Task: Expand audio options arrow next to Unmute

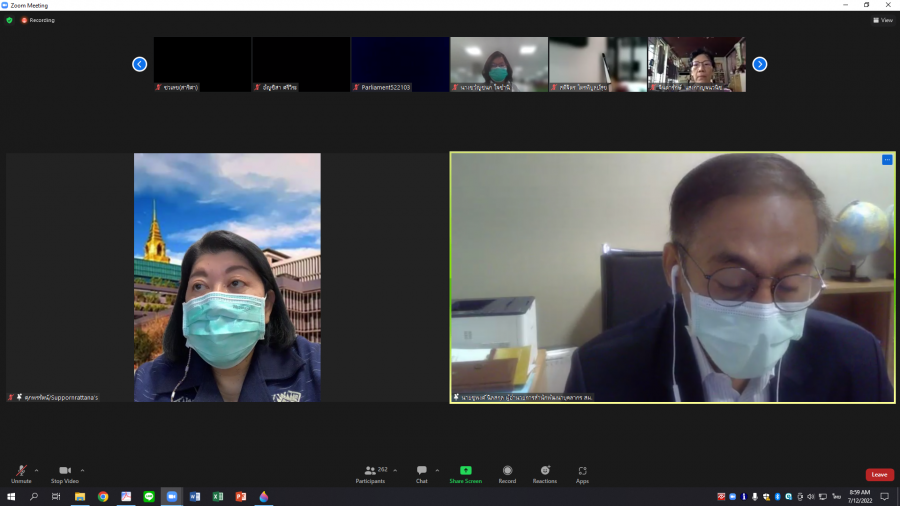Action: (x=37, y=469)
